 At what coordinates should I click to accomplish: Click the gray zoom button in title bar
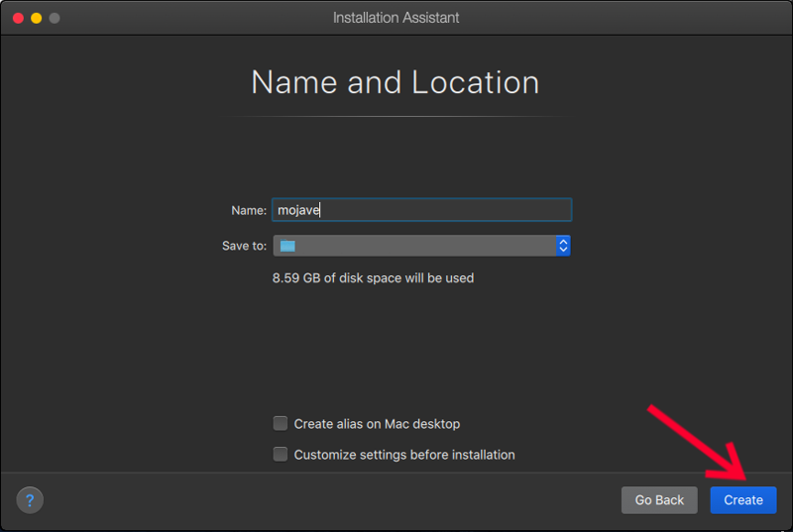point(55,18)
